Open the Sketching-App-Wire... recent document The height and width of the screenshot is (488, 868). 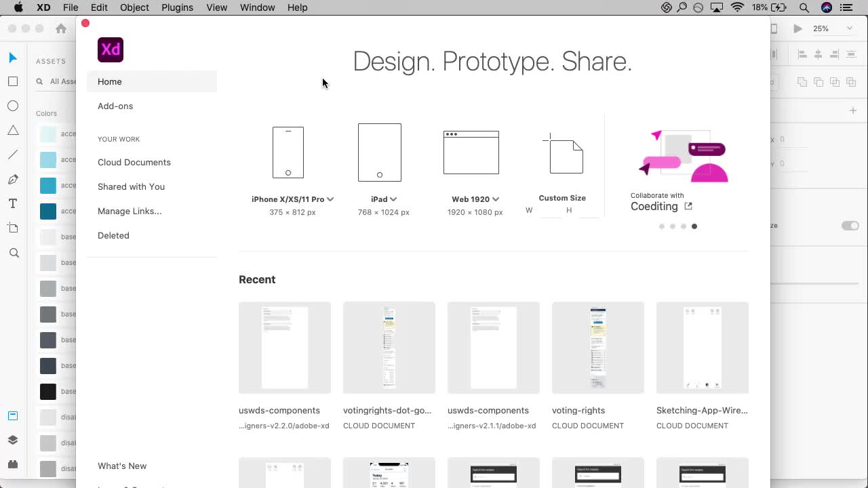(703, 348)
